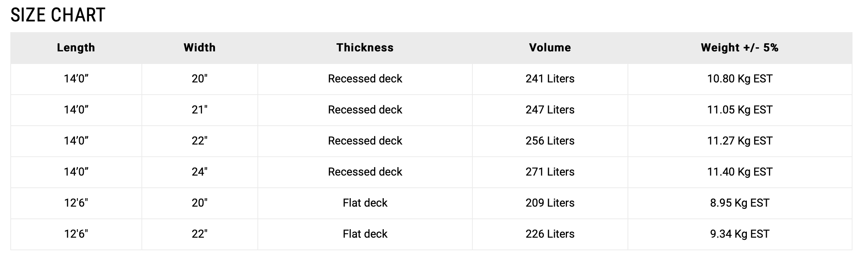The image size is (868, 258).
Task: Select the 271 Liters volume cell
Action: (x=550, y=172)
